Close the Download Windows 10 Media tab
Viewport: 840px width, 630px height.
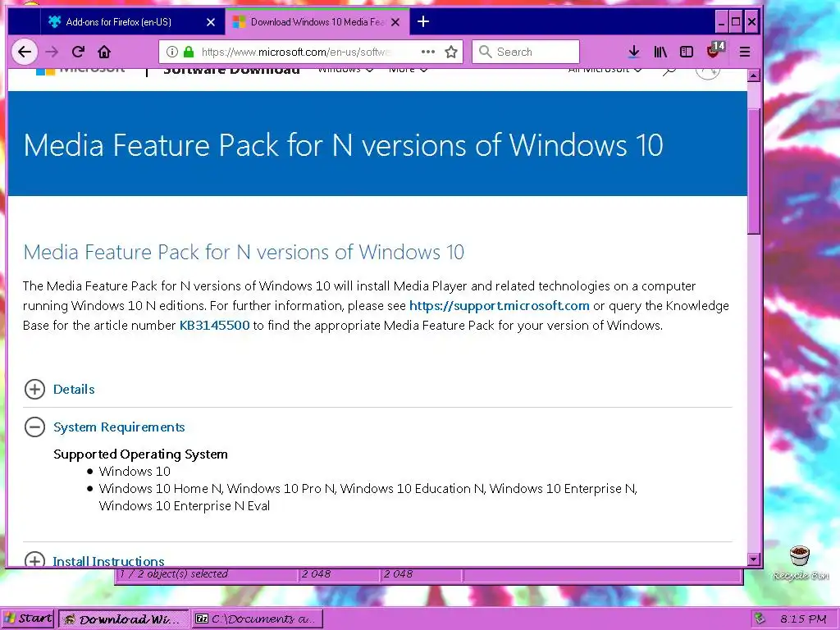395,22
